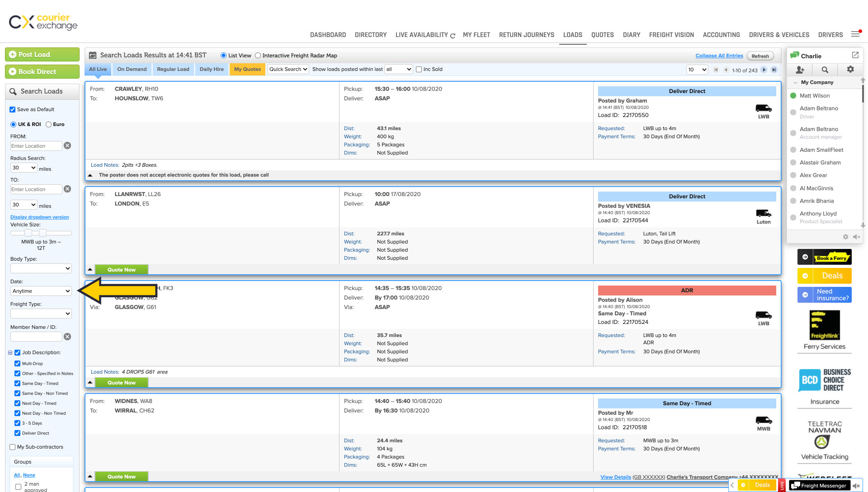
Task: Open the hamburger menu icon
Action: (x=855, y=34)
